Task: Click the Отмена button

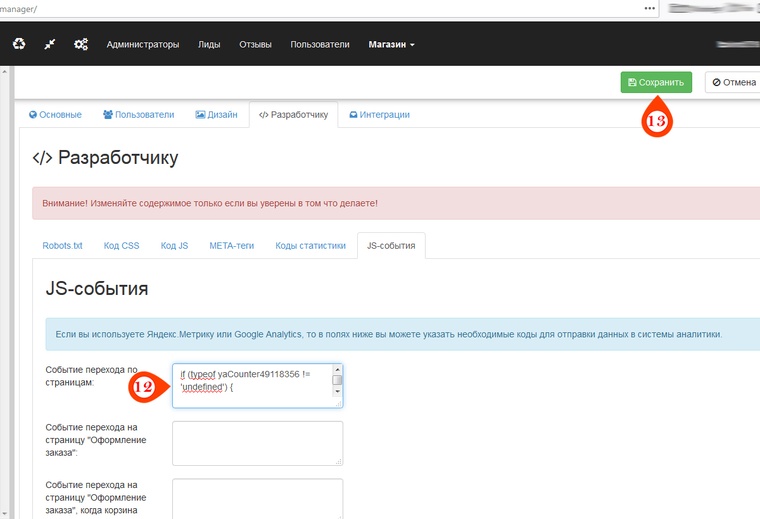Action: (734, 82)
